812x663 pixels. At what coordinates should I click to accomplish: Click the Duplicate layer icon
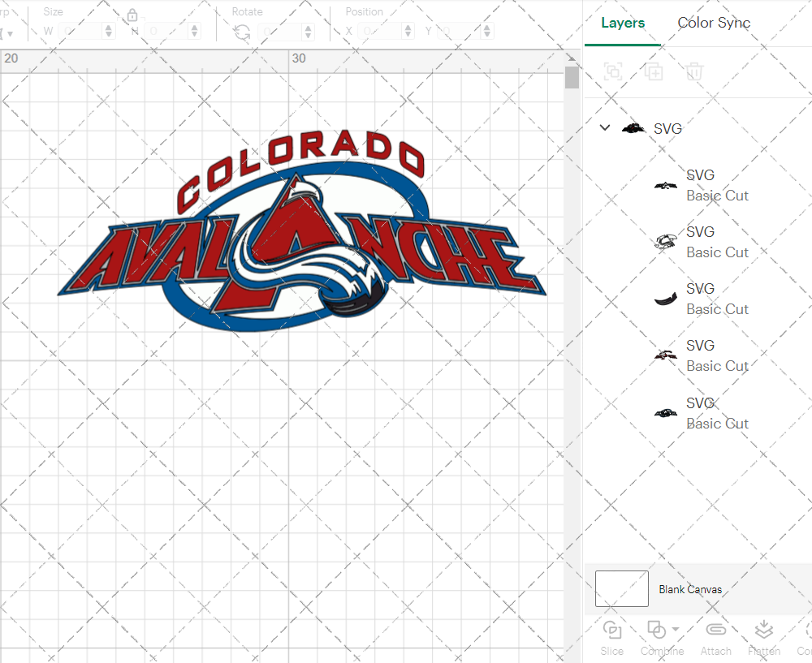[654, 71]
